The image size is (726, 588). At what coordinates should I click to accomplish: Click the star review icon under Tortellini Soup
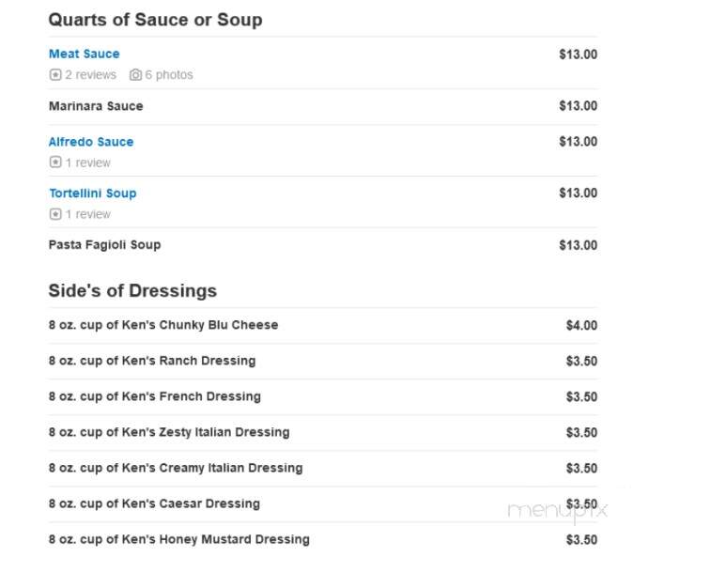coord(55,213)
